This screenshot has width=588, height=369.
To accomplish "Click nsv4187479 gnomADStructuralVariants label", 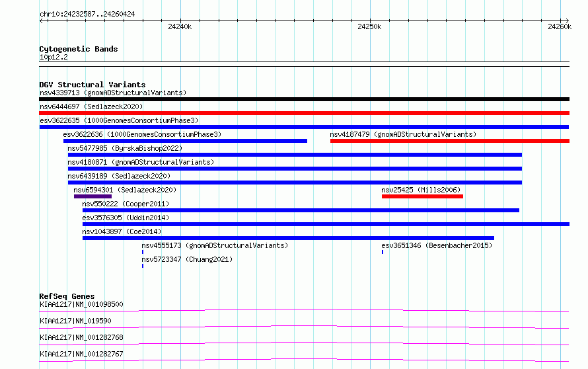I will (x=403, y=134).
